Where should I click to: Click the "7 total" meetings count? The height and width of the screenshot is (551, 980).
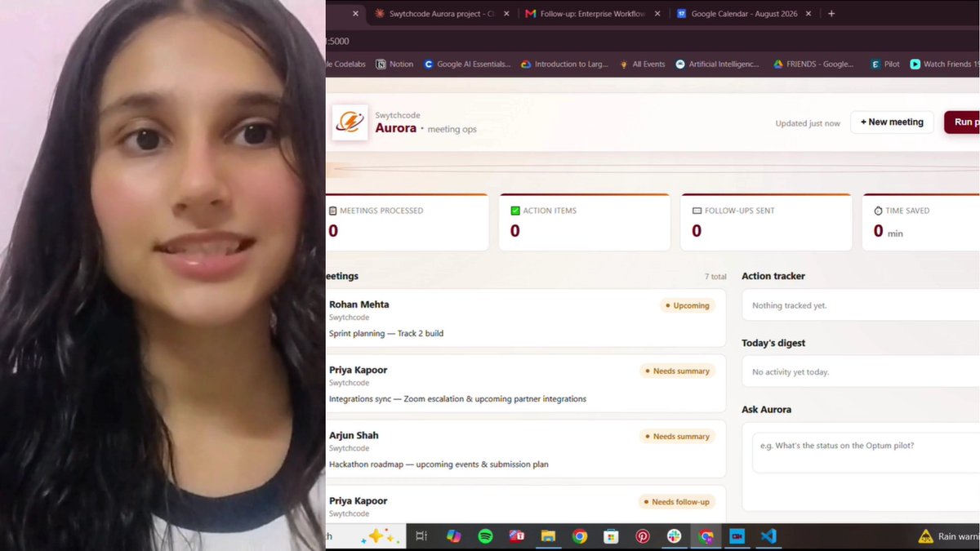715,277
